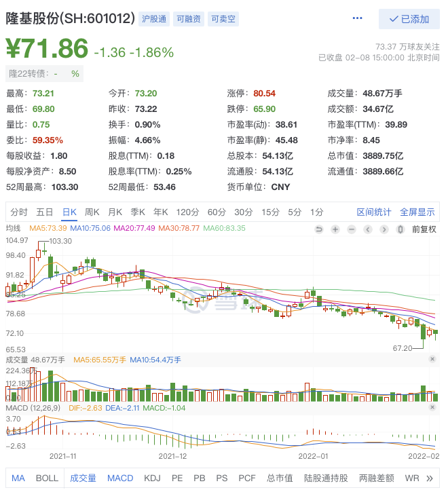Click the 可融资 tag
Viewport: 448px width, 490px height.
189,19
